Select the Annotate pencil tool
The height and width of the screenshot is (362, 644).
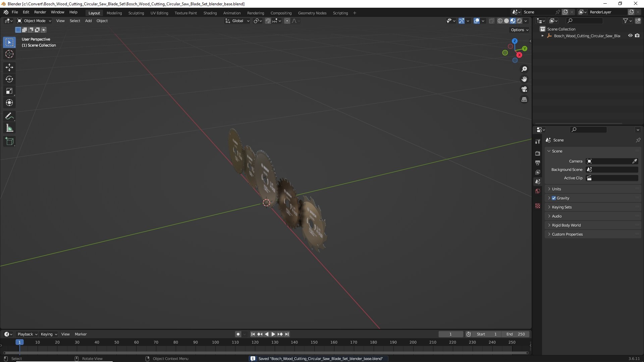9,116
